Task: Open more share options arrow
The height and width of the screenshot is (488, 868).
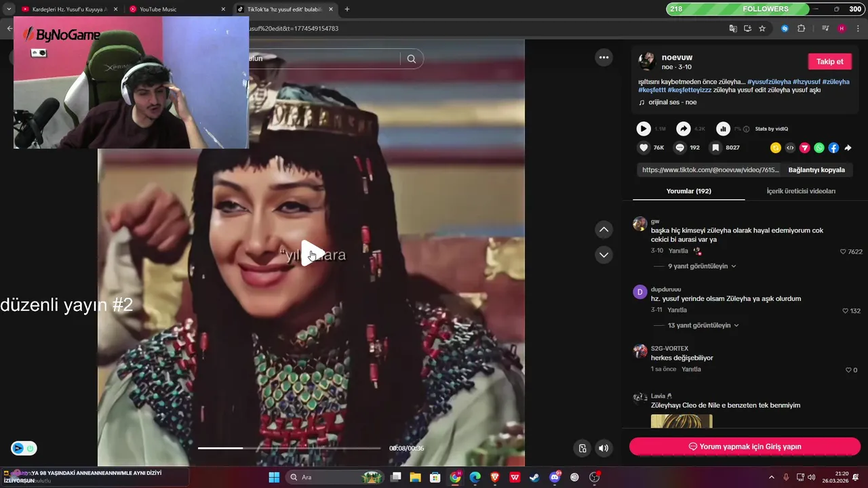Action: tap(848, 148)
